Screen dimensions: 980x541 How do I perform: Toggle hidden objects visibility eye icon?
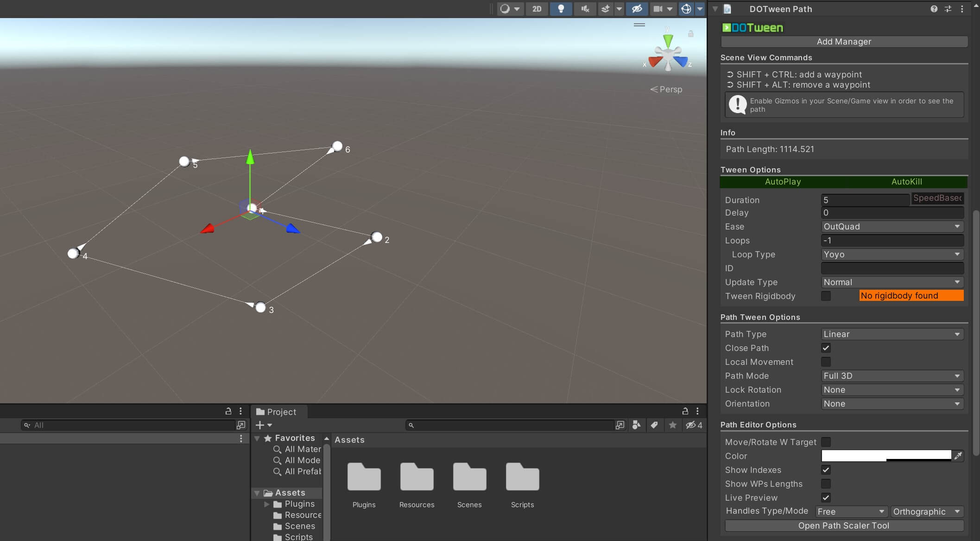click(637, 9)
